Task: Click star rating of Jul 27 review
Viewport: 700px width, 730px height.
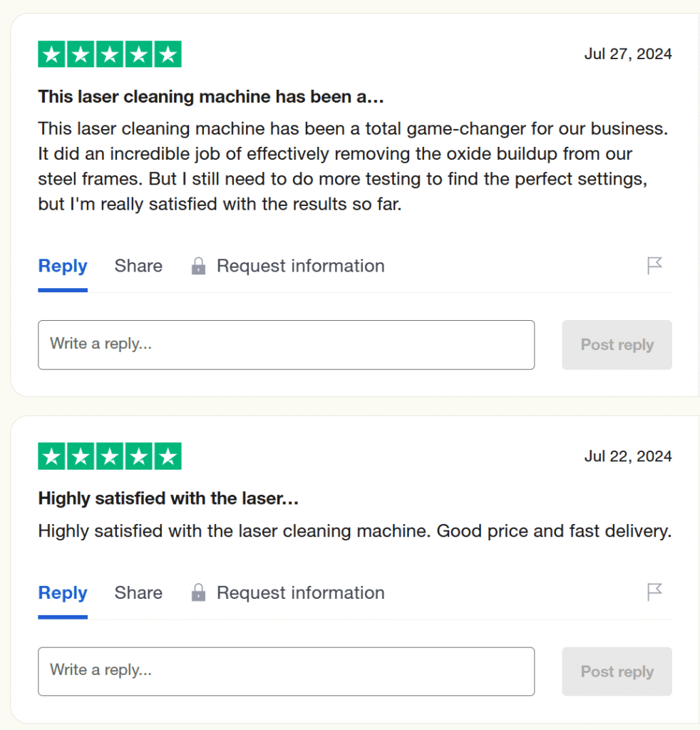Action: [110, 54]
